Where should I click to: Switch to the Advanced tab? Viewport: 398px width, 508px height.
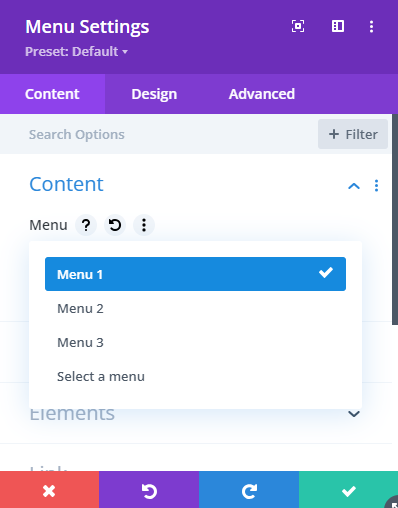262,94
